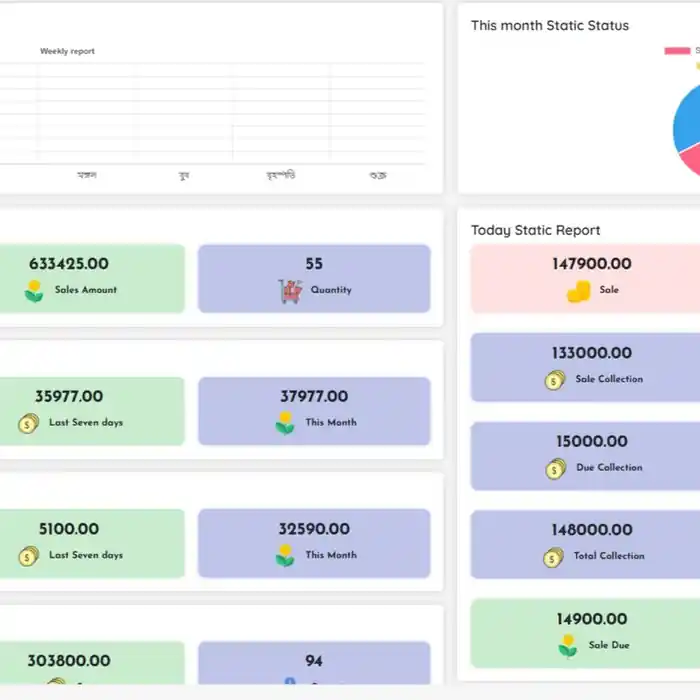Open the 148000.00 Total Collection card

click(x=585, y=544)
